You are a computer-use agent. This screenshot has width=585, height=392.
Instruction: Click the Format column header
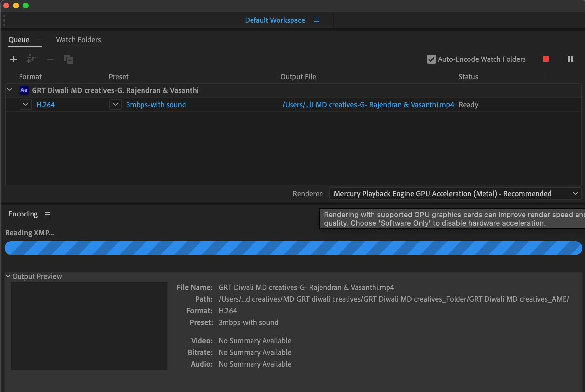pyautogui.click(x=30, y=77)
